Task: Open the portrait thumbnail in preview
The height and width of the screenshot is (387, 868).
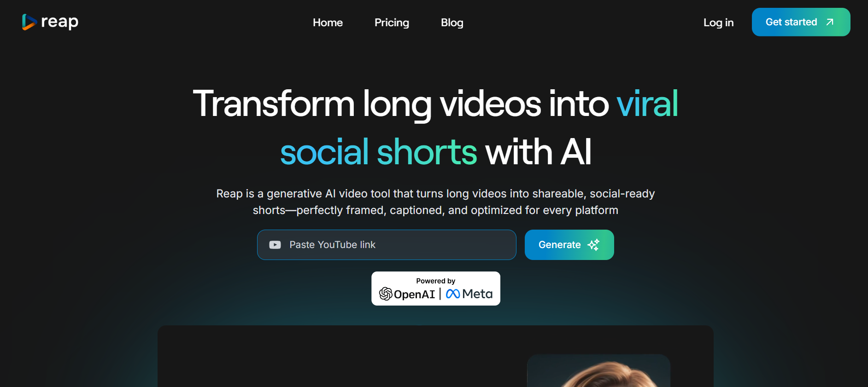Action: click(x=598, y=370)
